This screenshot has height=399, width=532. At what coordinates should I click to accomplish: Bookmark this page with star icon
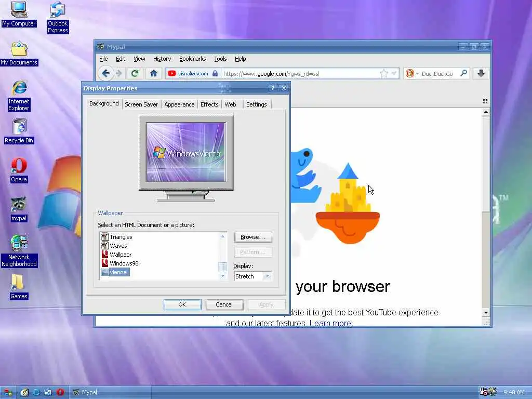pyautogui.click(x=384, y=73)
